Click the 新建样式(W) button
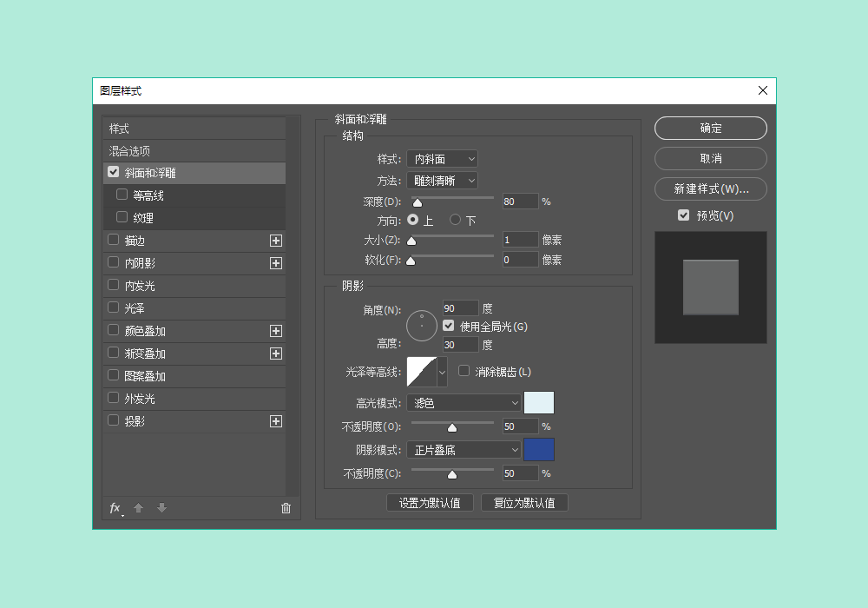The width and height of the screenshot is (868, 608). [x=710, y=188]
